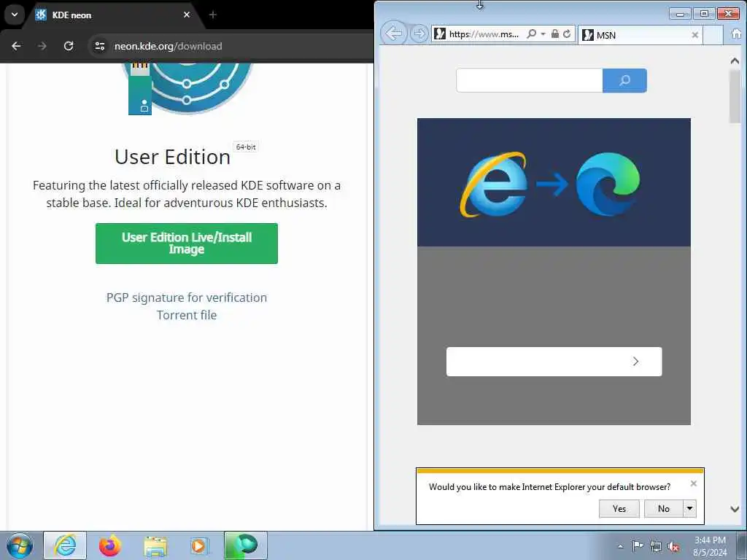Click the network tray icon
Screen dimensions: 747x560
(x=656, y=546)
